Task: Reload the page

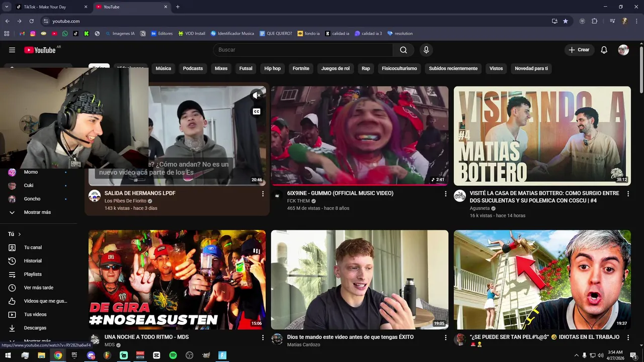Action: click(31, 21)
